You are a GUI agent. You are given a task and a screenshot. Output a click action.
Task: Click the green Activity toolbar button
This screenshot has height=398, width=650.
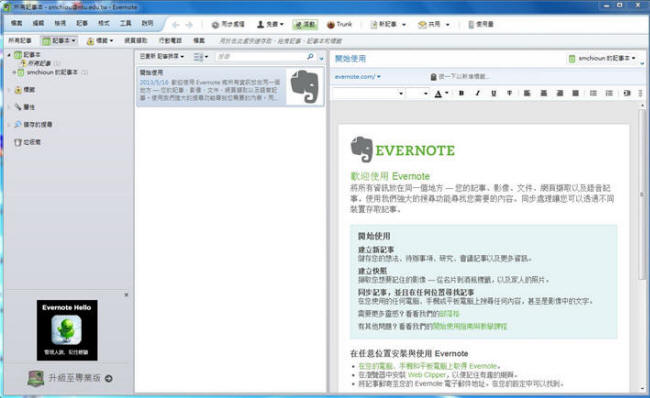pyautogui.click(x=305, y=24)
